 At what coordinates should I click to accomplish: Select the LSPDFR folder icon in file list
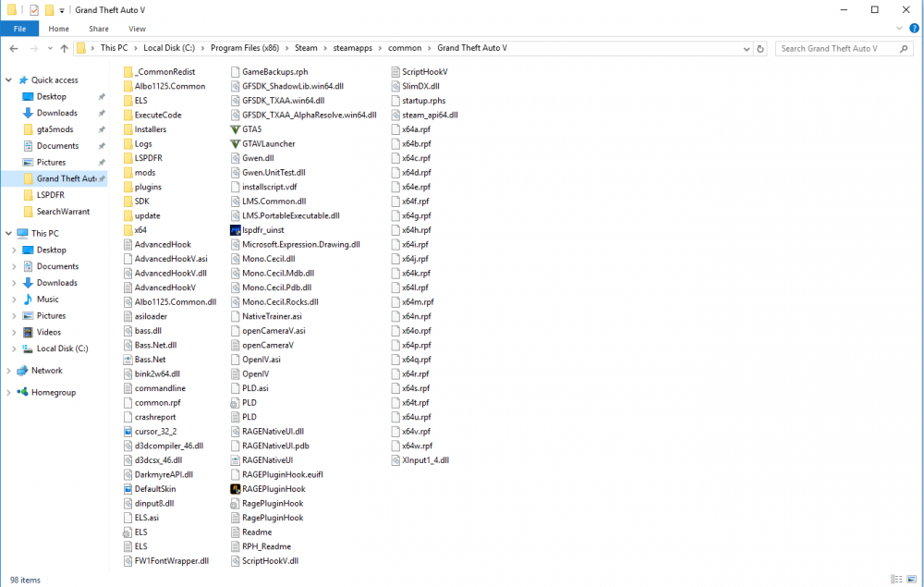coord(128,158)
